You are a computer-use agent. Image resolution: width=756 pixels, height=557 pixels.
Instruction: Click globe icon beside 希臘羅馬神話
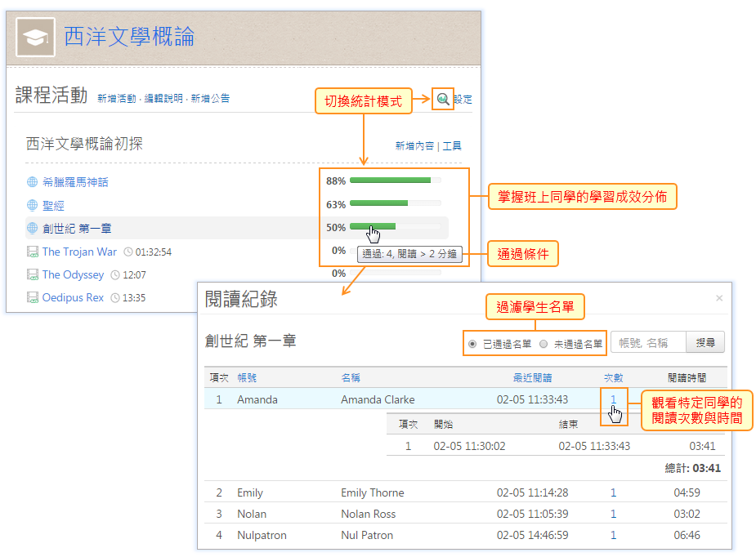pos(33,182)
